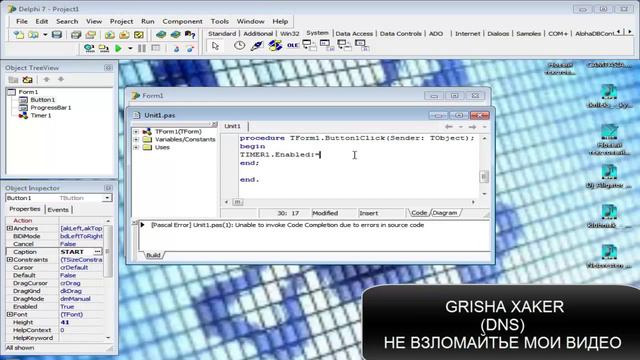
Task: Click Add file to project icon
Action: (x=109, y=35)
